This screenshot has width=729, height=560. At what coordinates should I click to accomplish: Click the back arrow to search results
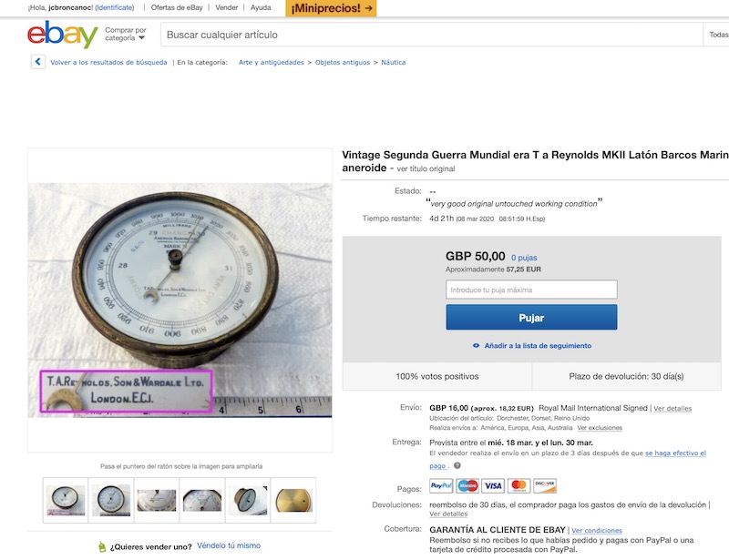[38, 62]
